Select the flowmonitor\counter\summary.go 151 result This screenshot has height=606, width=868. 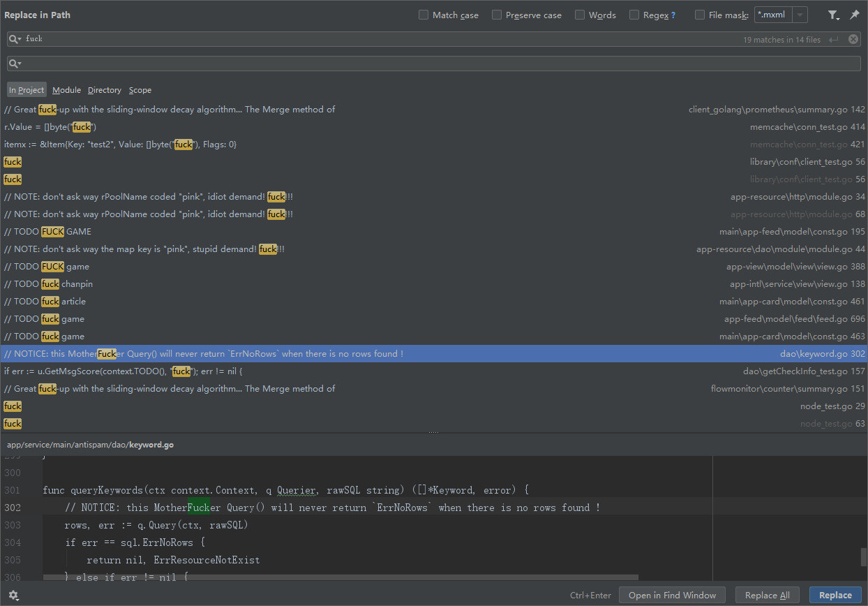click(x=434, y=389)
